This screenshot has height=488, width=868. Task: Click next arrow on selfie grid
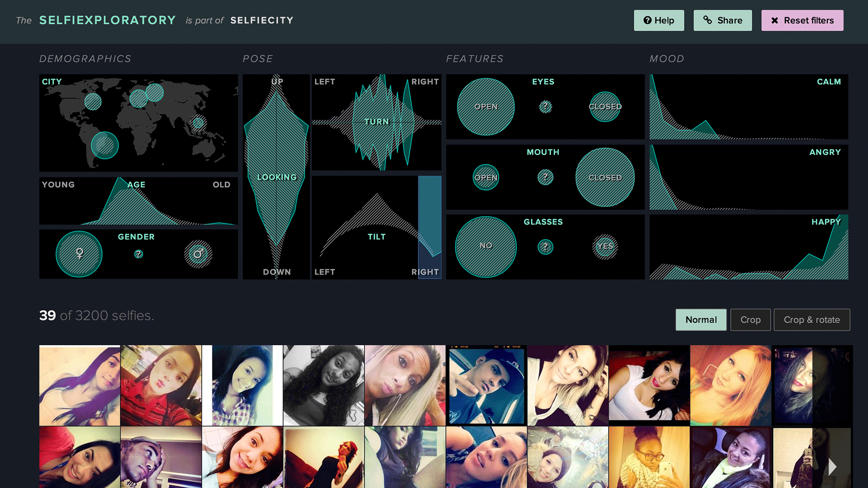pyautogui.click(x=832, y=466)
